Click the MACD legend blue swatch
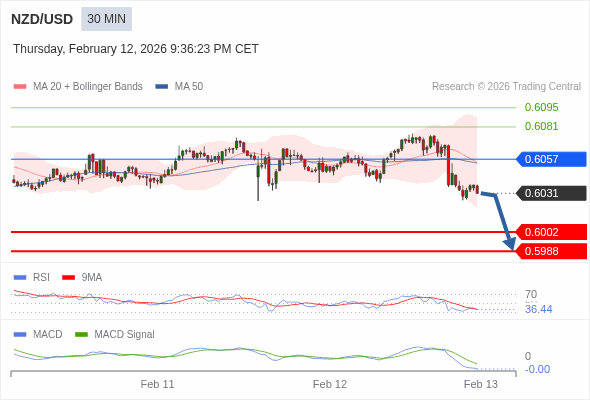This screenshot has height=400, width=590. click(x=20, y=335)
